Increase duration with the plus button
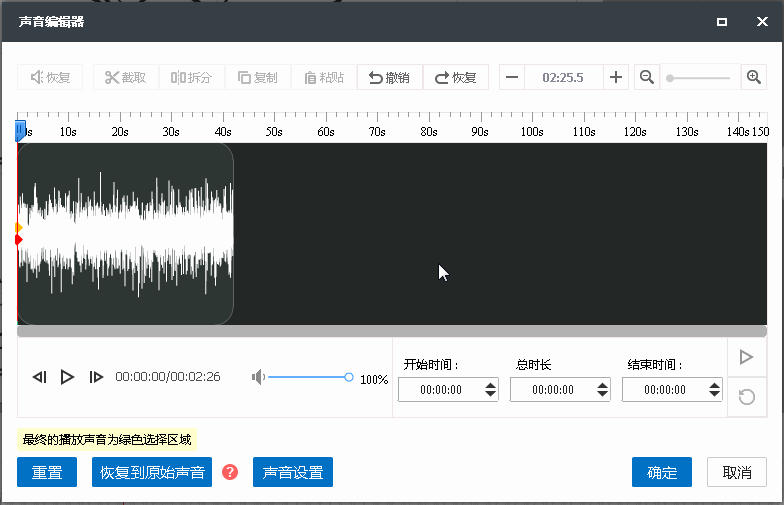The height and width of the screenshot is (505, 784). tap(616, 78)
